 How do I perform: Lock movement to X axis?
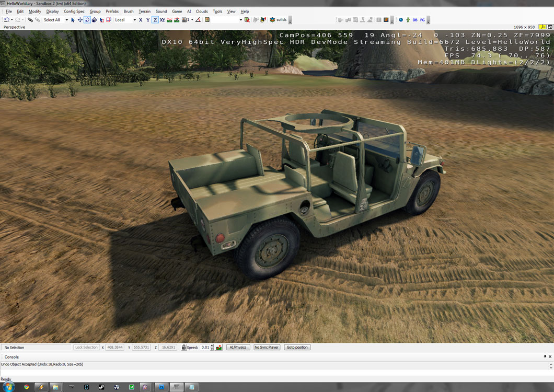[x=141, y=20]
